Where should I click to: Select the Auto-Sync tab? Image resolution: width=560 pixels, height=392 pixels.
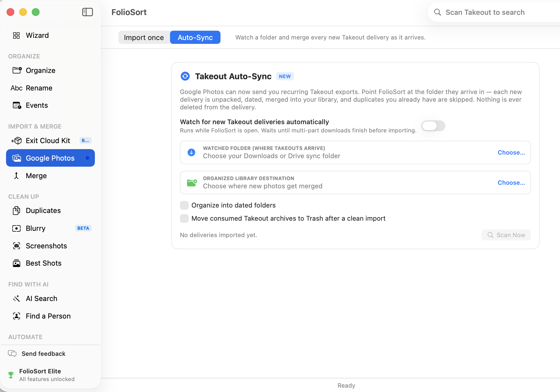tap(195, 38)
